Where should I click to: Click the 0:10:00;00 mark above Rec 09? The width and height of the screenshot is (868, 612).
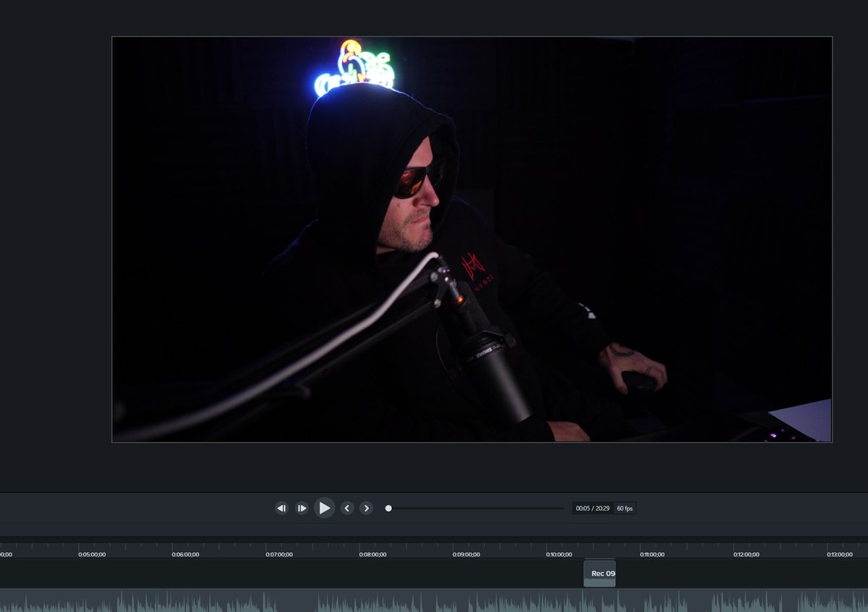pyautogui.click(x=559, y=553)
